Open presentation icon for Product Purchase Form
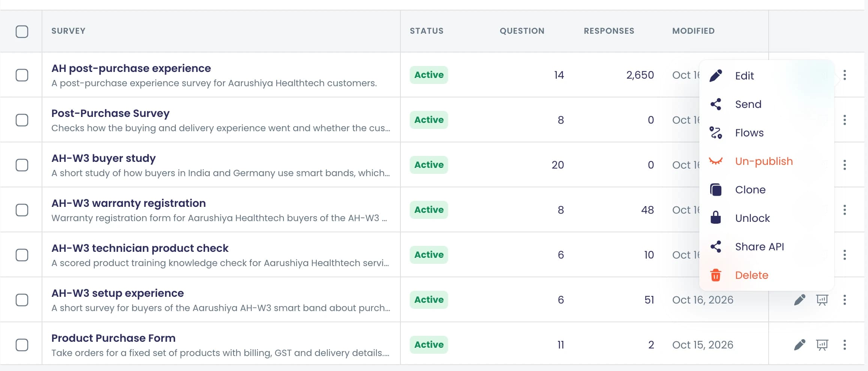Screen dimensions: 868x371 tap(822, 345)
